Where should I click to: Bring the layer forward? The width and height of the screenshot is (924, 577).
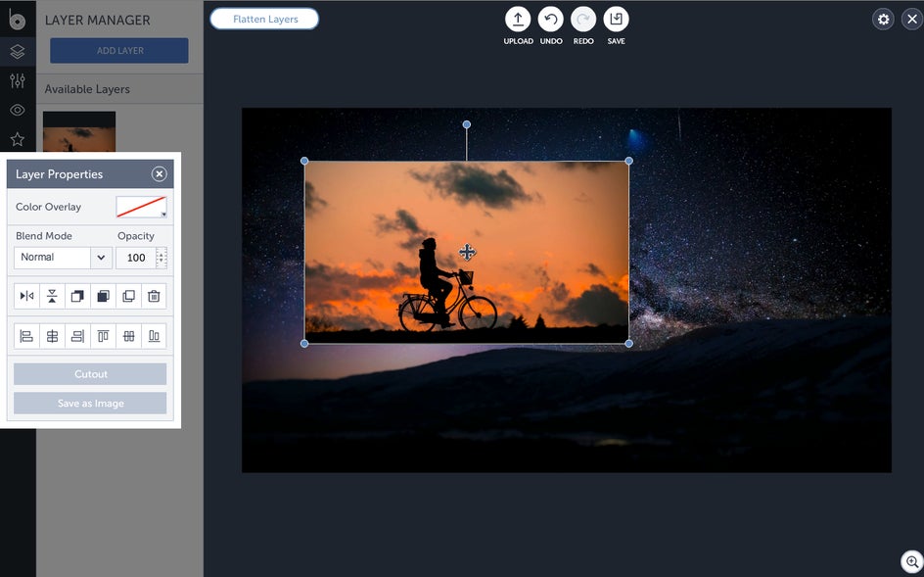pos(77,296)
